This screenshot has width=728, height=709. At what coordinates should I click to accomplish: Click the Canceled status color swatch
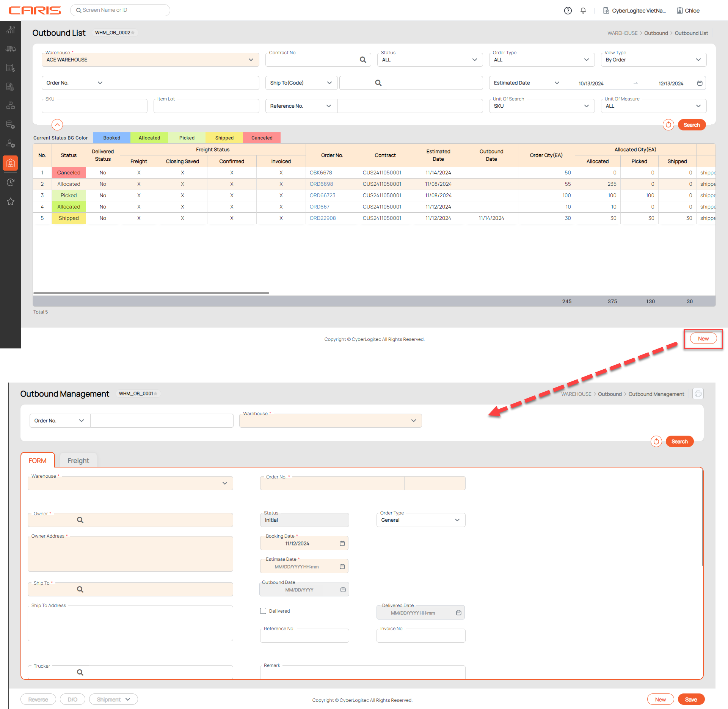262,138
